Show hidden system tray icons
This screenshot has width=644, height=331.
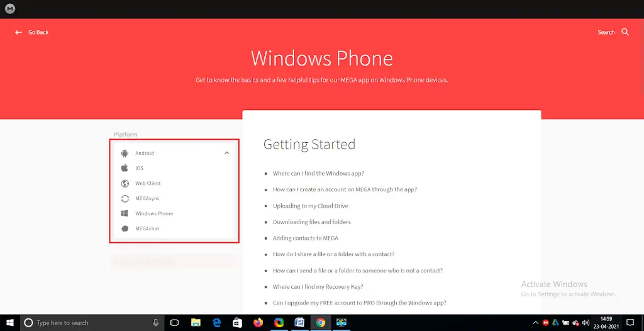pyautogui.click(x=536, y=323)
